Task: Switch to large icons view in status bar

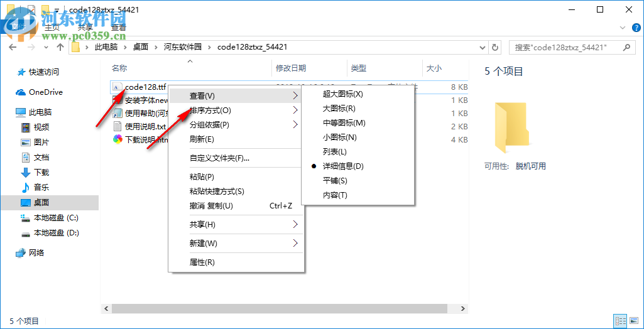Action: pyautogui.click(x=633, y=321)
